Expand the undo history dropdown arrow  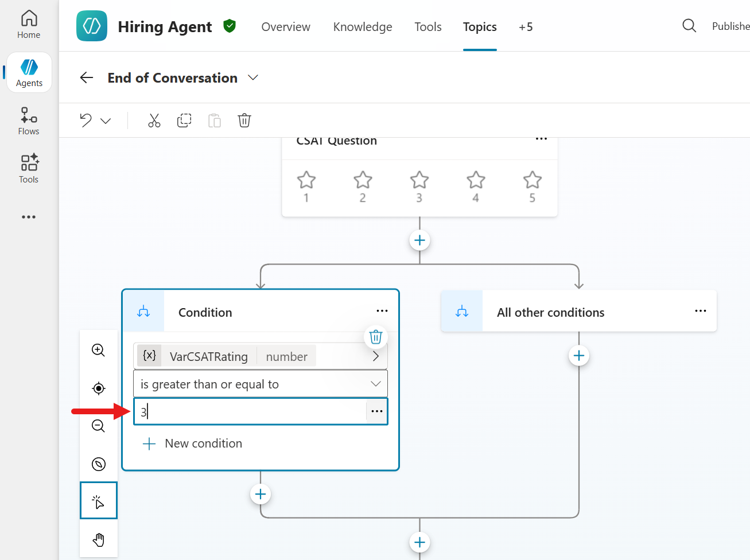(x=106, y=121)
